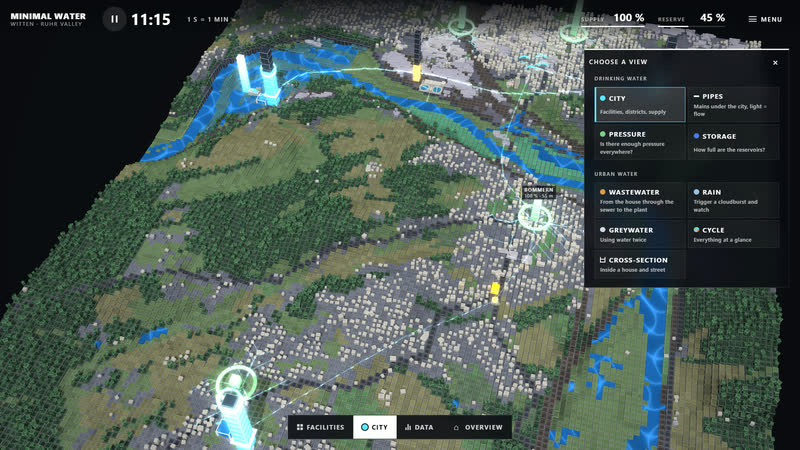Select the City view card

pyautogui.click(x=640, y=105)
